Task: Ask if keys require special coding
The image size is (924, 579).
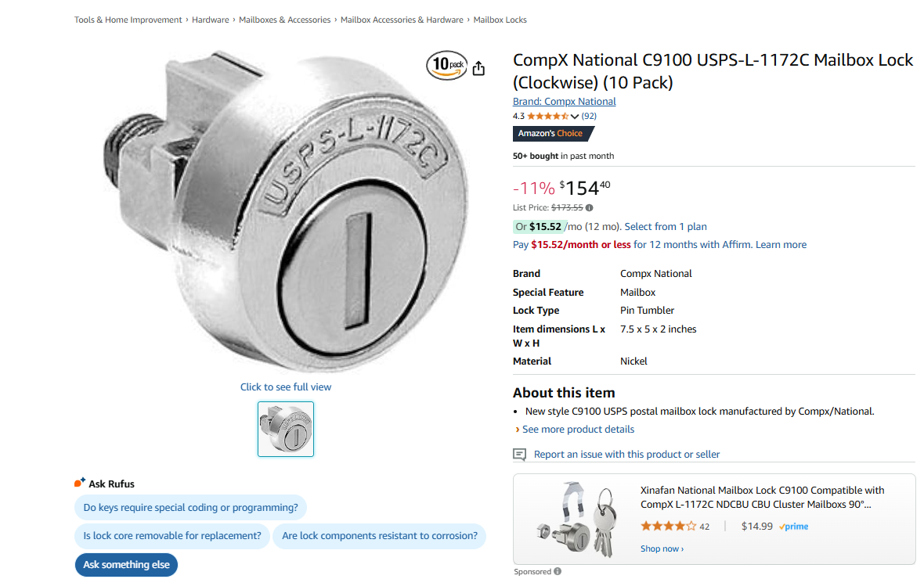Action: pyautogui.click(x=190, y=508)
